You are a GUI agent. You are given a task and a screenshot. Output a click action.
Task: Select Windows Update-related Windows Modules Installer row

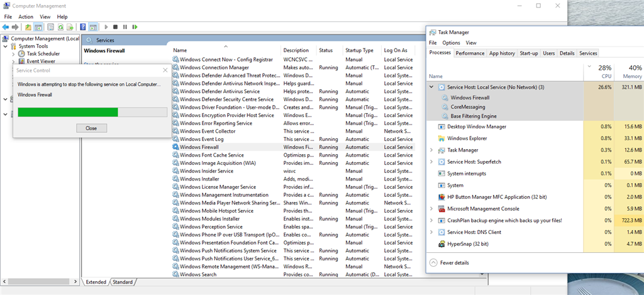(x=293, y=219)
